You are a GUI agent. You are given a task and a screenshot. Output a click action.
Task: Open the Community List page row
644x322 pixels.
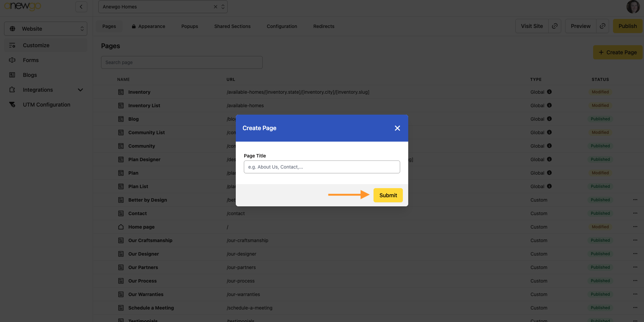pos(368,133)
